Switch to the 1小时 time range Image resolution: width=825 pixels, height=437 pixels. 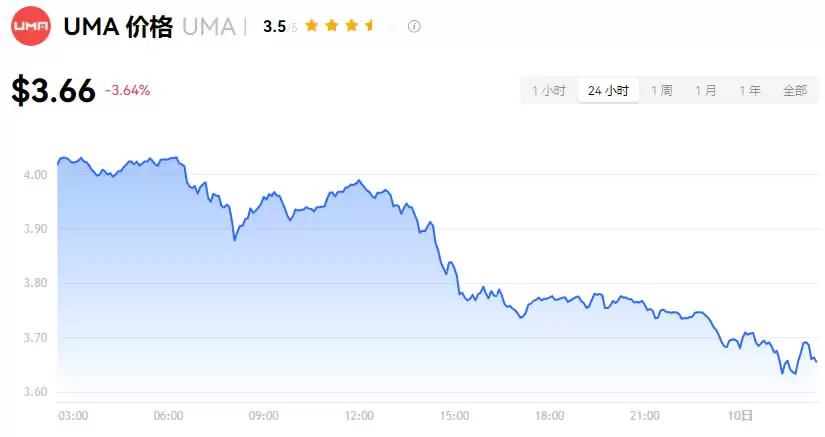click(549, 91)
